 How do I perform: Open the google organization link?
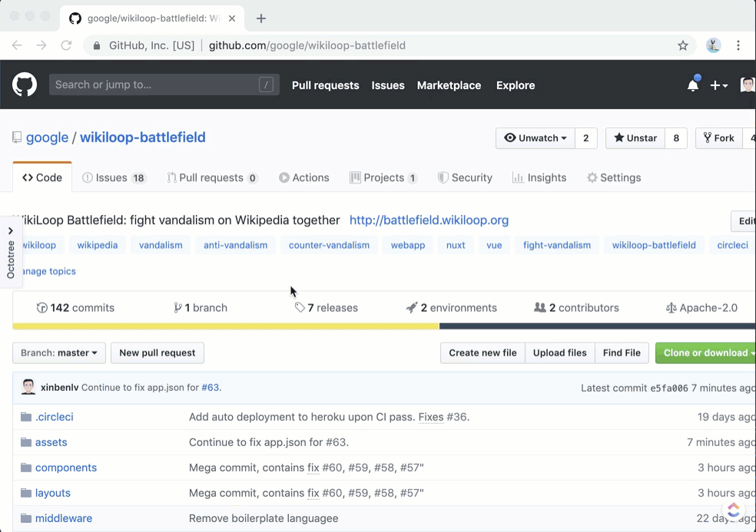point(48,137)
